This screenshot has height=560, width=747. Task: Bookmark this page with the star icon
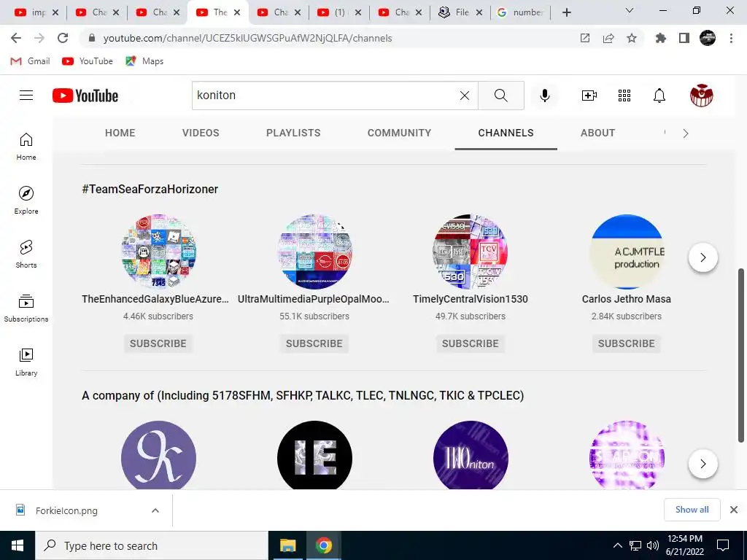tap(631, 38)
